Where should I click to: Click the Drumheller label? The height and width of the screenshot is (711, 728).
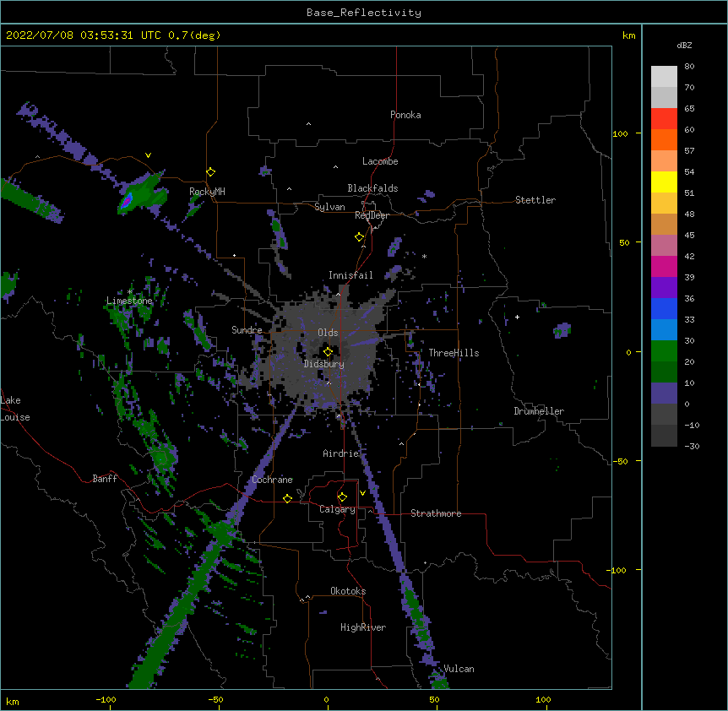539,411
